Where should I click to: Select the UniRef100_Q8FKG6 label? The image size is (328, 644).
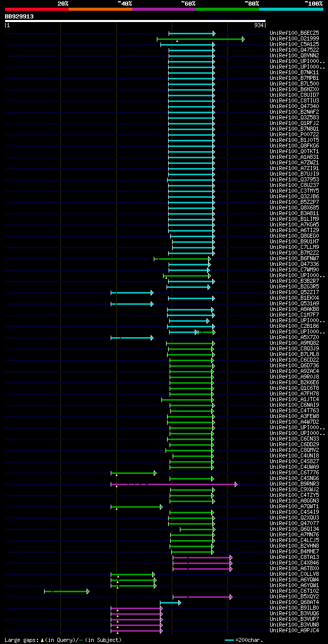click(295, 146)
